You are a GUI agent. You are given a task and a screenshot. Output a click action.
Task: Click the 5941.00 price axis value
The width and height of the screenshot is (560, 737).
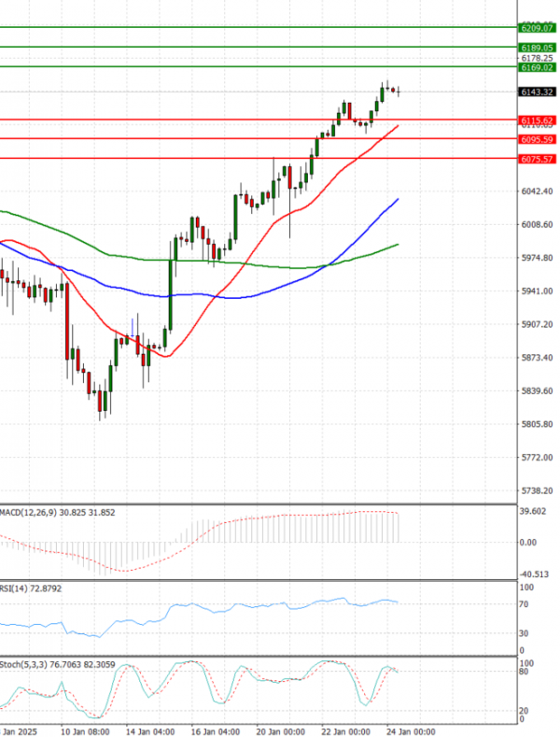tap(537, 291)
